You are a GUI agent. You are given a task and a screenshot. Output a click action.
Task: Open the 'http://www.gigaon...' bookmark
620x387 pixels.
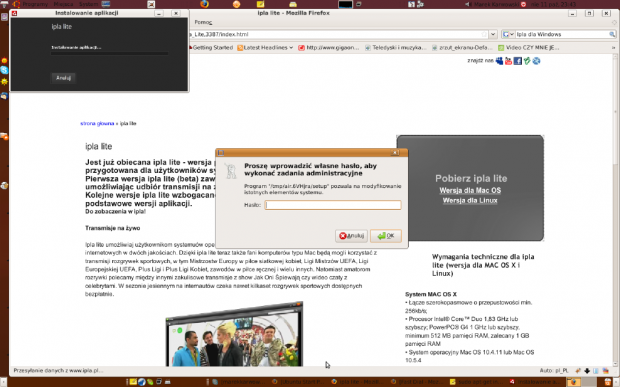(329, 48)
